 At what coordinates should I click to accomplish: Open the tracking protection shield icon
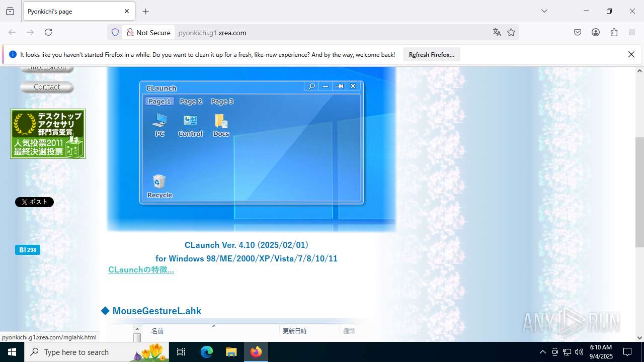pos(115,32)
